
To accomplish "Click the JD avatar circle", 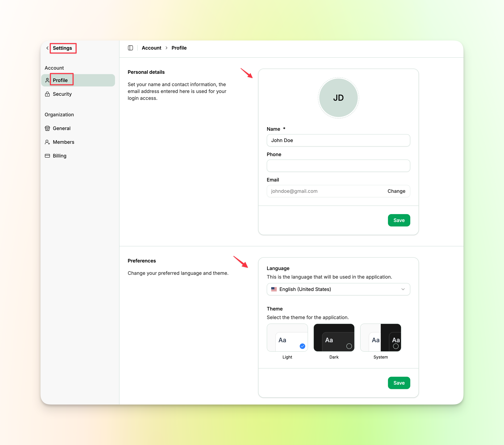I will [x=338, y=98].
